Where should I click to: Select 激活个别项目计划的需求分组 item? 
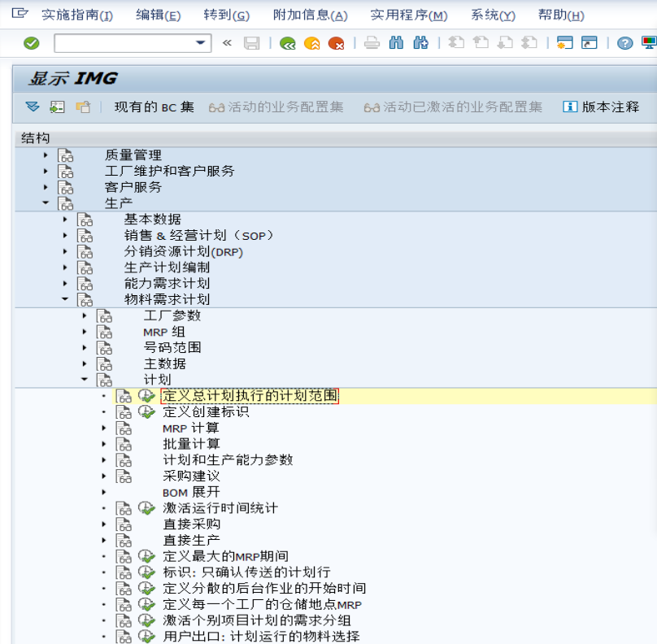(x=257, y=620)
